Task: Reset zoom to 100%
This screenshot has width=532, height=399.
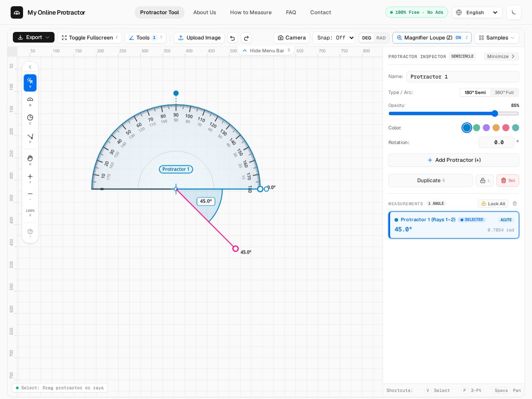Action: tap(30, 212)
